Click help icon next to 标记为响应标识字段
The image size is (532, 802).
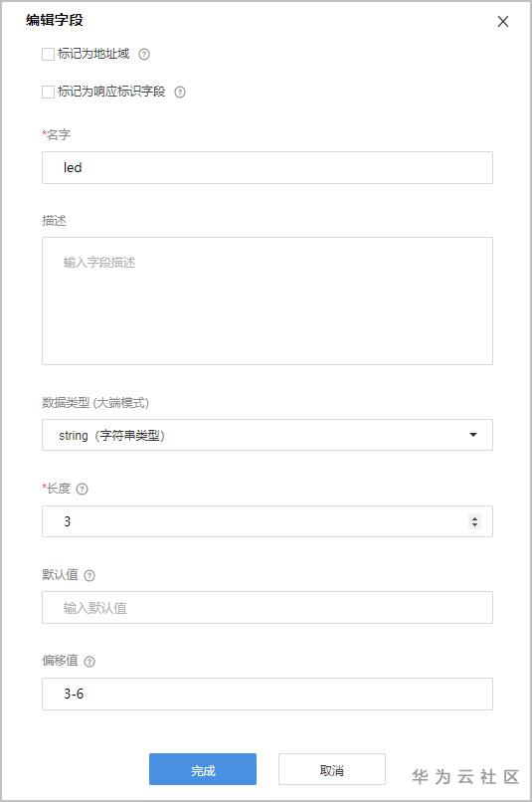pyautogui.click(x=180, y=93)
